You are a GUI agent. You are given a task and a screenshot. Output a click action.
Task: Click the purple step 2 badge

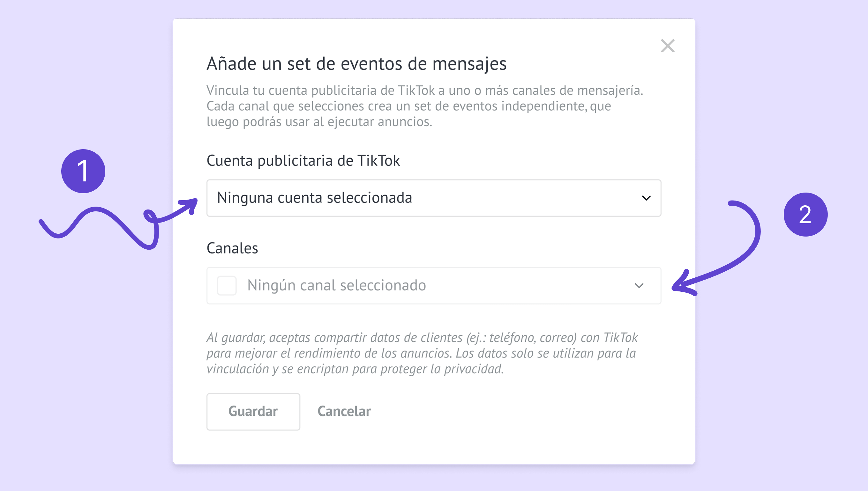coord(805,215)
